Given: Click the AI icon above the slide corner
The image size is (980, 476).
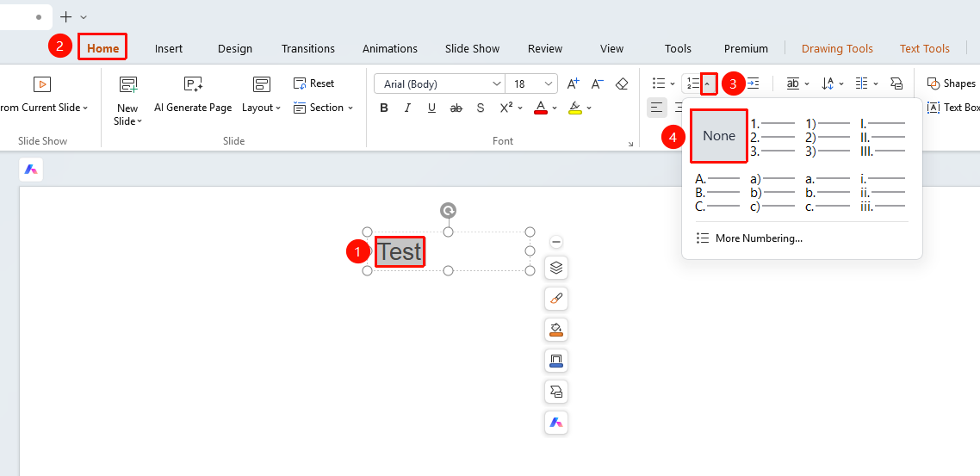Looking at the screenshot, I should point(31,170).
